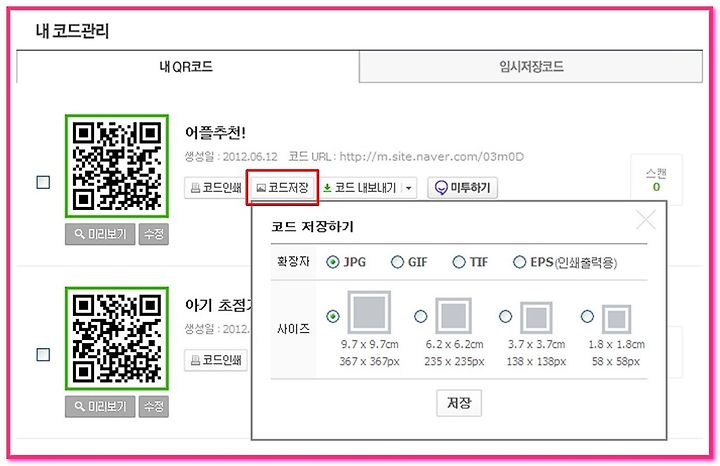
Task: Select the TIF format radio button
Action: tap(459, 262)
